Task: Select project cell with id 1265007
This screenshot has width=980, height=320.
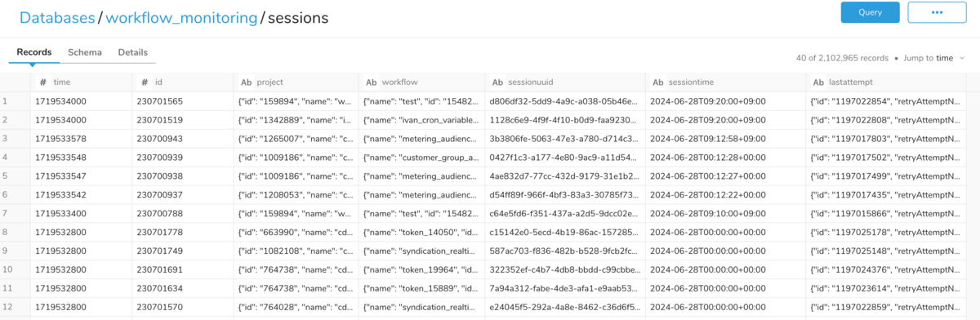Action: [x=296, y=139]
